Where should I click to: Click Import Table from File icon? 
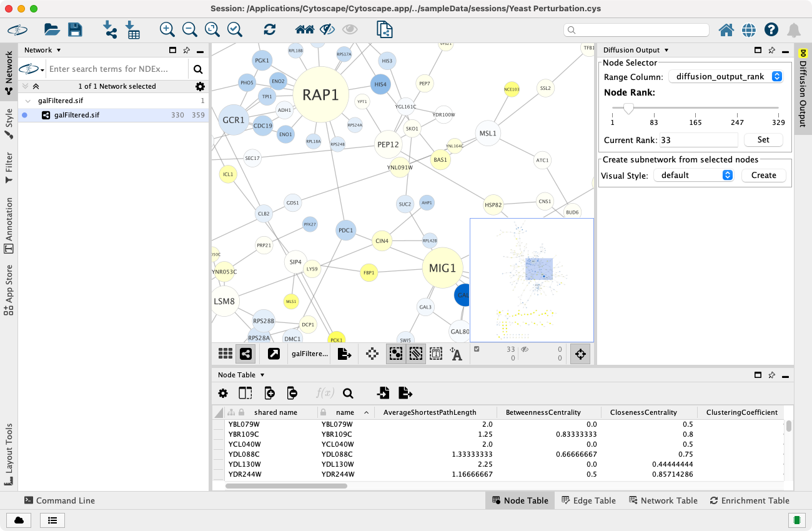click(x=132, y=29)
